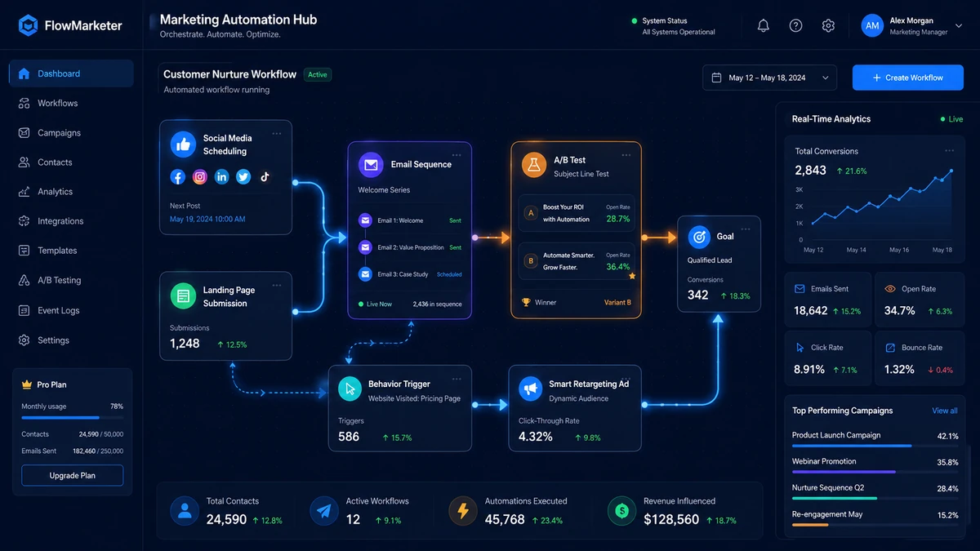Click the thumbs-up Social Media Scheduling icon

(183, 144)
